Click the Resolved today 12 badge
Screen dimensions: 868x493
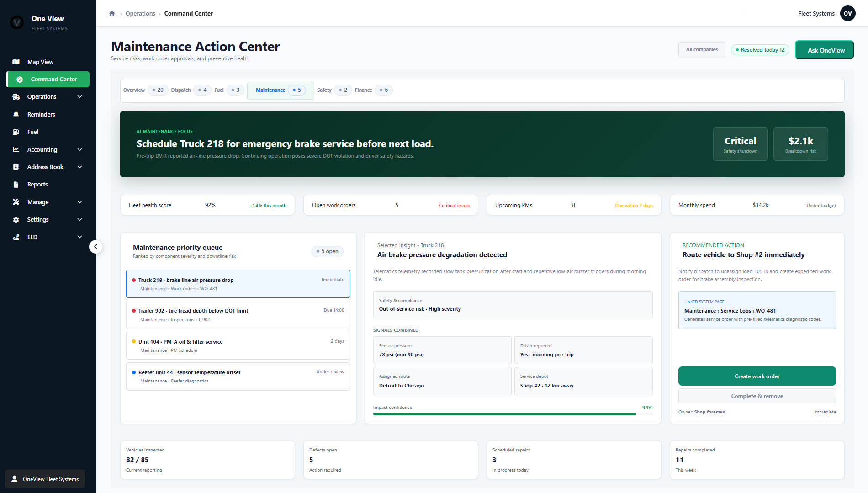(x=760, y=50)
